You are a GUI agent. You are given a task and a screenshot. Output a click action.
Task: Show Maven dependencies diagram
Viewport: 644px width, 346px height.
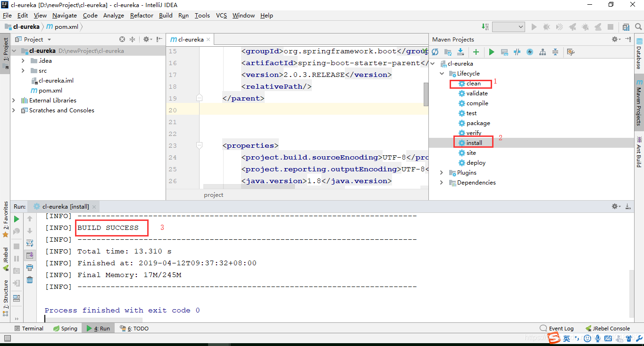click(x=543, y=52)
